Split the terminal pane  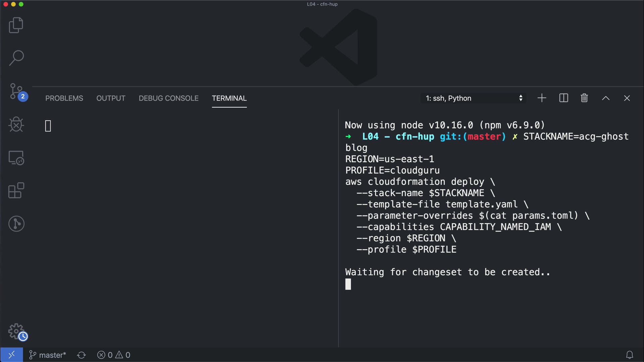pos(563,98)
